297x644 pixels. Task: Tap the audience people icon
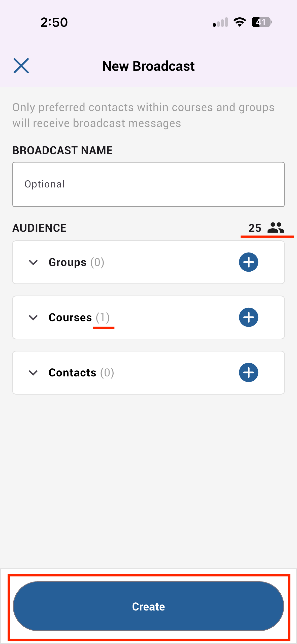tap(276, 228)
